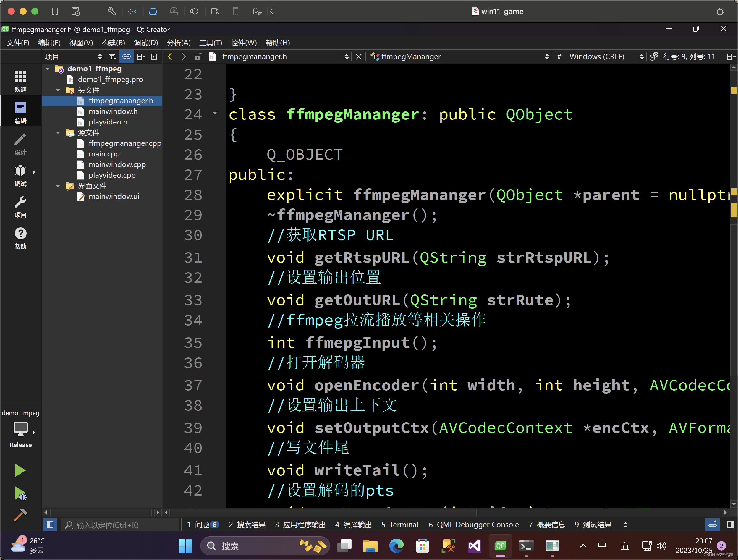Open the 文件(F) menu
This screenshot has height=560, width=738.
(18, 43)
